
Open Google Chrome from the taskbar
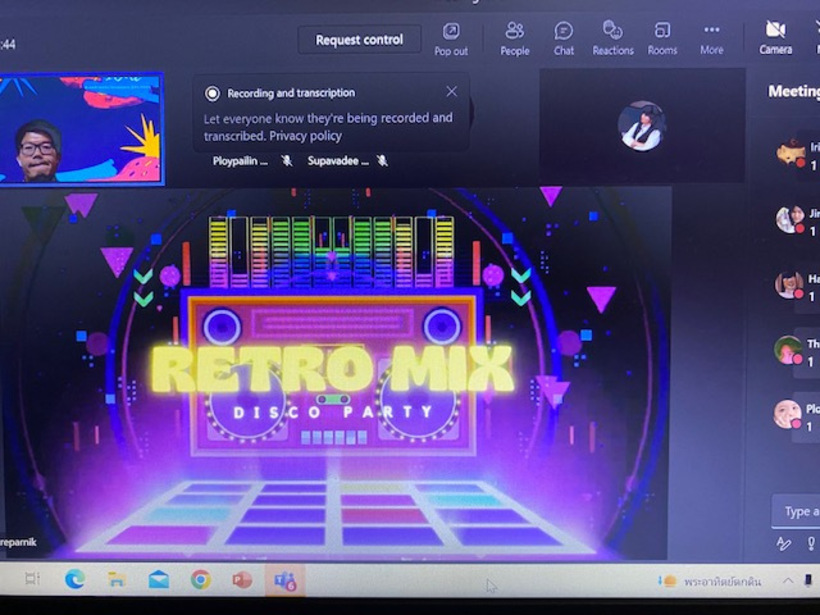coord(200,579)
